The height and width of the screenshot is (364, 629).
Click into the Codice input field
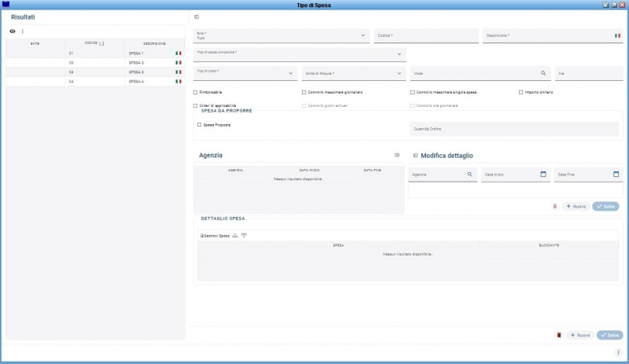click(x=425, y=35)
